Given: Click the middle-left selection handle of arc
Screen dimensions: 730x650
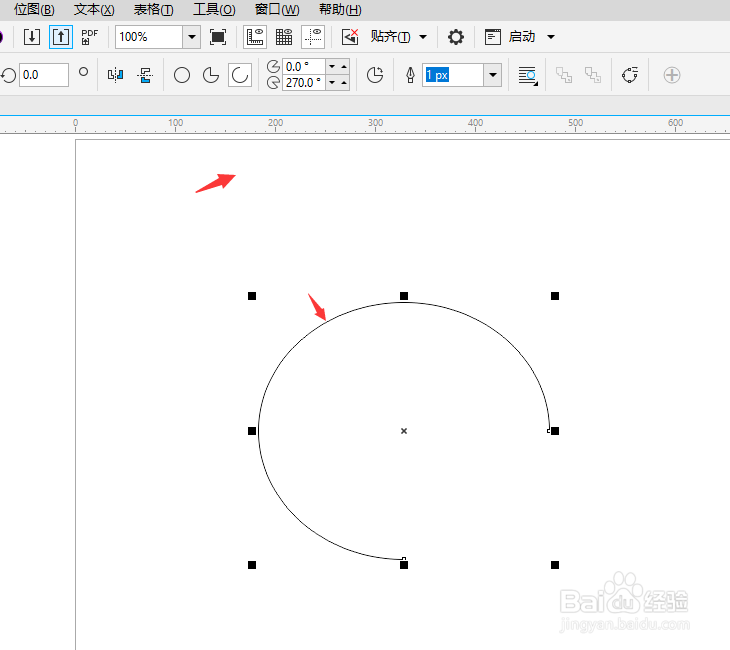Looking at the screenshot, I should coord(252,431).
